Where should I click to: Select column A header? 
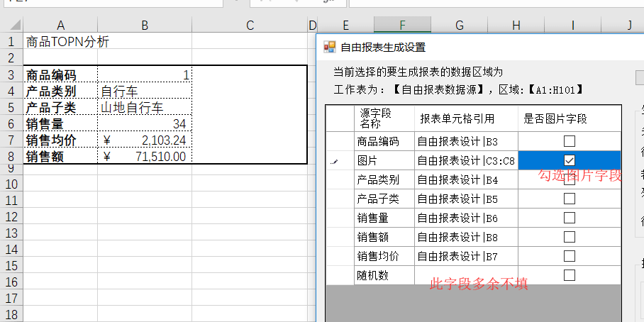[x=60, y=25]
